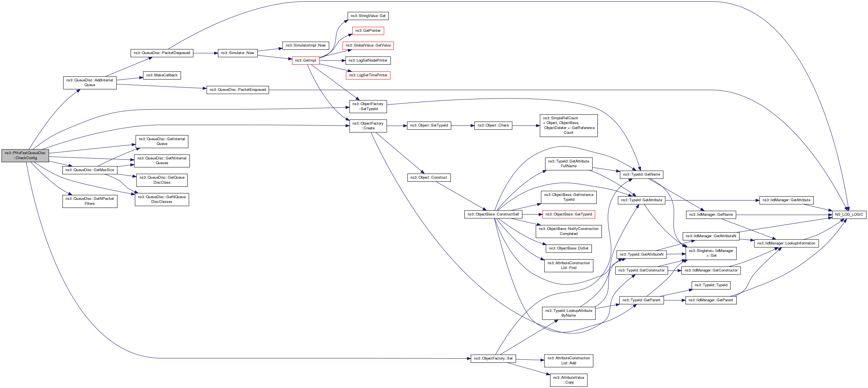This screenshot has width=868, height=388.
Task: Click the ns3::QueueDisc::GetMaxSize node
Action: coord(90,170)
